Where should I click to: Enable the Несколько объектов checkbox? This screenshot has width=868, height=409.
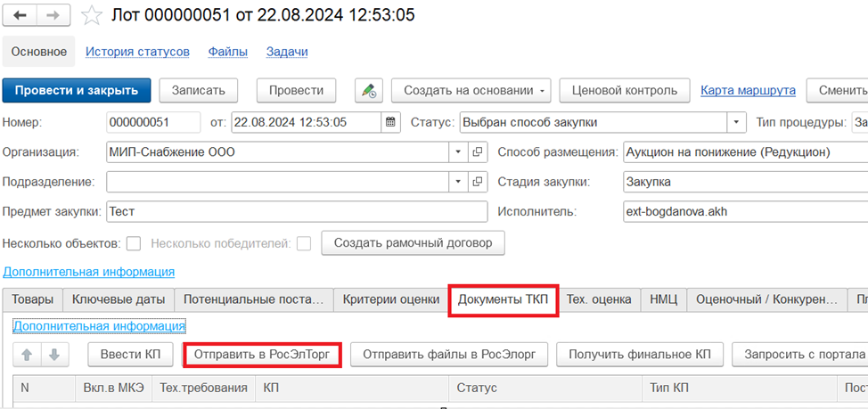coord(134,243)
